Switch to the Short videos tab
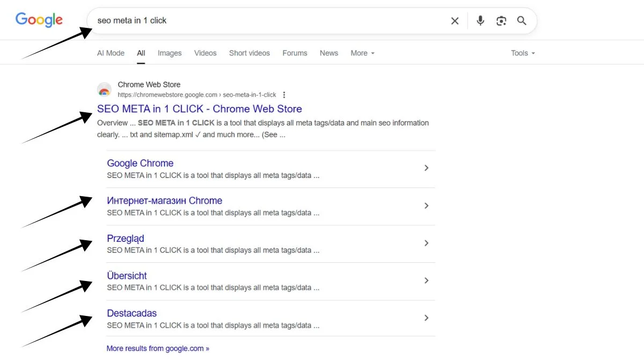Image resolution: width=644 pixels, height=360 pixels. (x=250, y=53)
